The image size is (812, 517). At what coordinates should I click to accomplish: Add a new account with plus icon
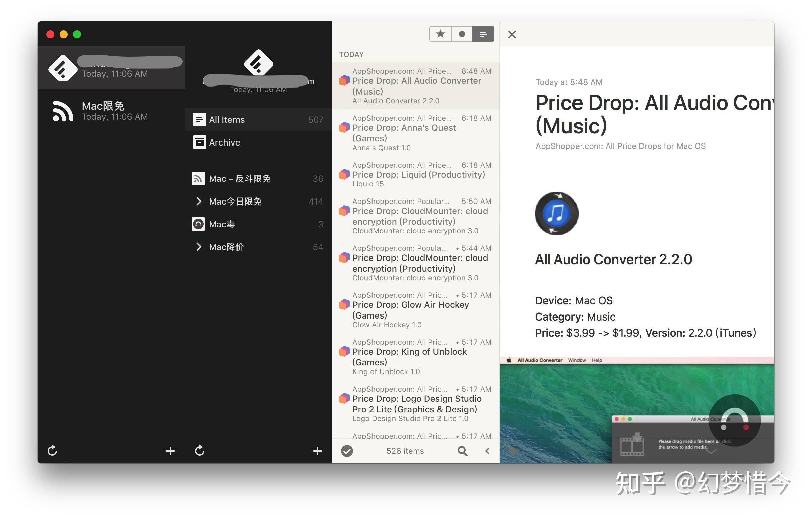click(170, 451)
